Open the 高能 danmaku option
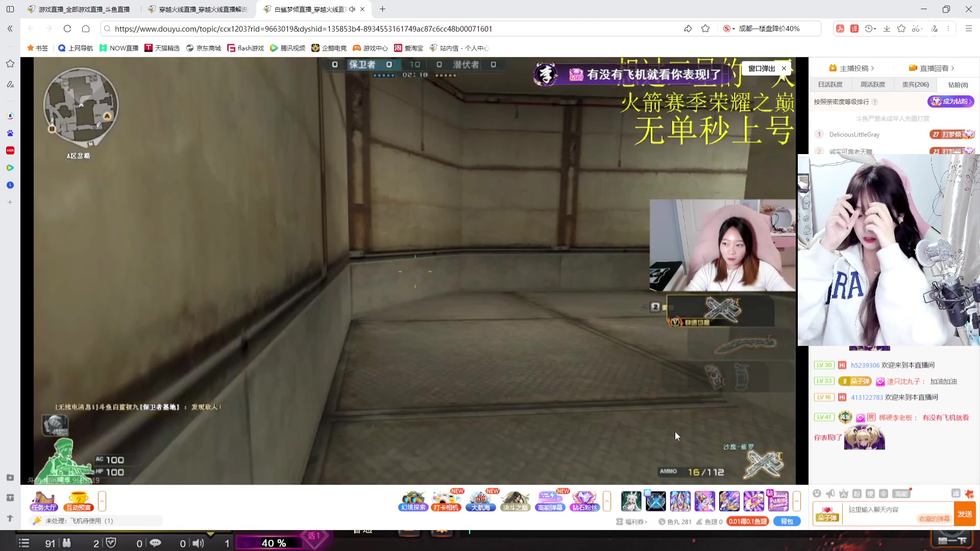The image size is (980, 551). 901,493
